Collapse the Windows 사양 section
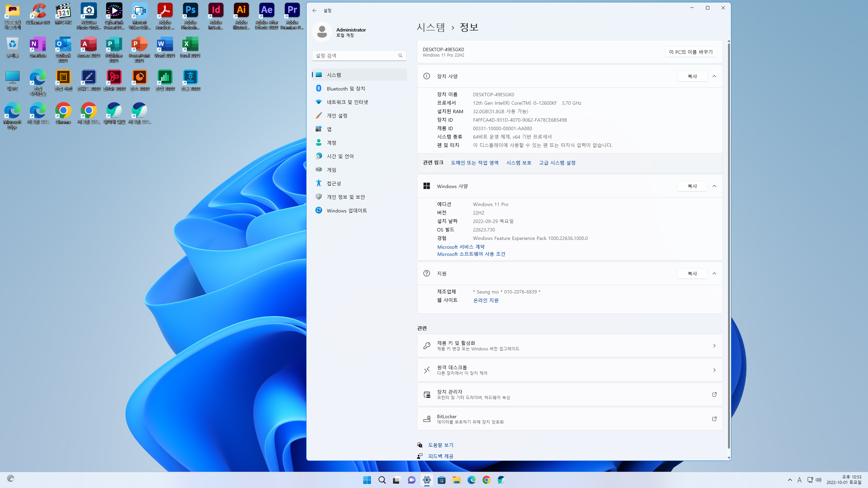 pos(714,186)
